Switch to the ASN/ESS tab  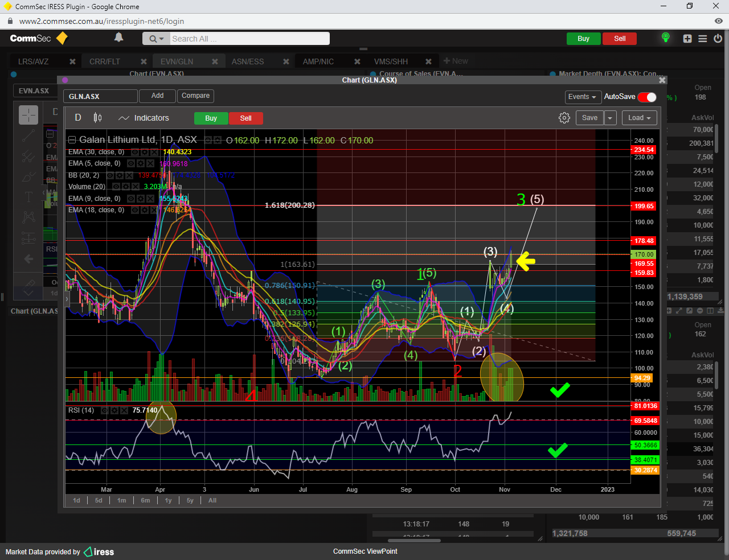[x=248, y=61]
